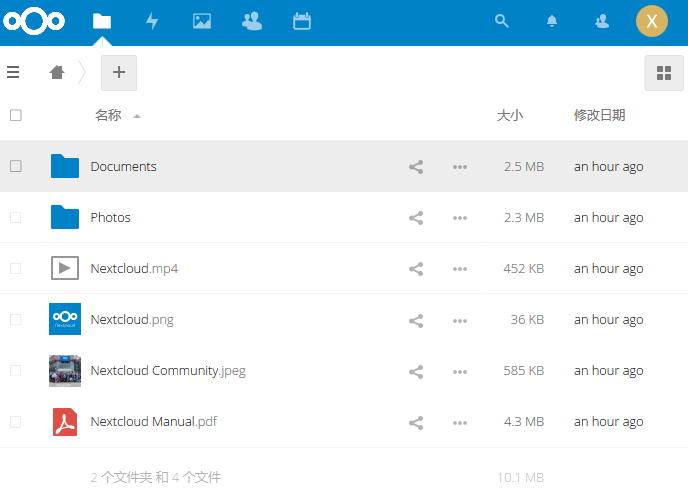Switch to grid view
Viewport: 688px width, 500px height.
tap(664, 73)
